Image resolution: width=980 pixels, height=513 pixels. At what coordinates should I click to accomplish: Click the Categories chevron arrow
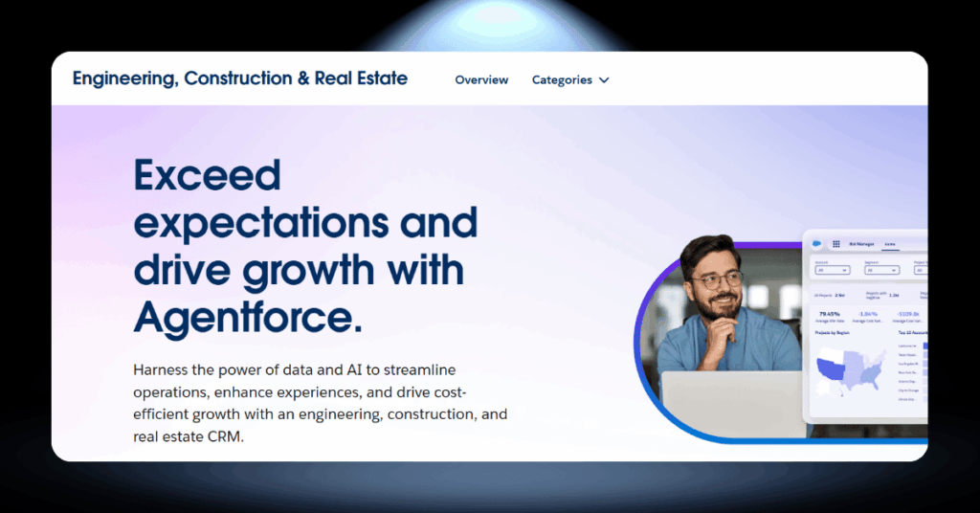click(604, 80)
